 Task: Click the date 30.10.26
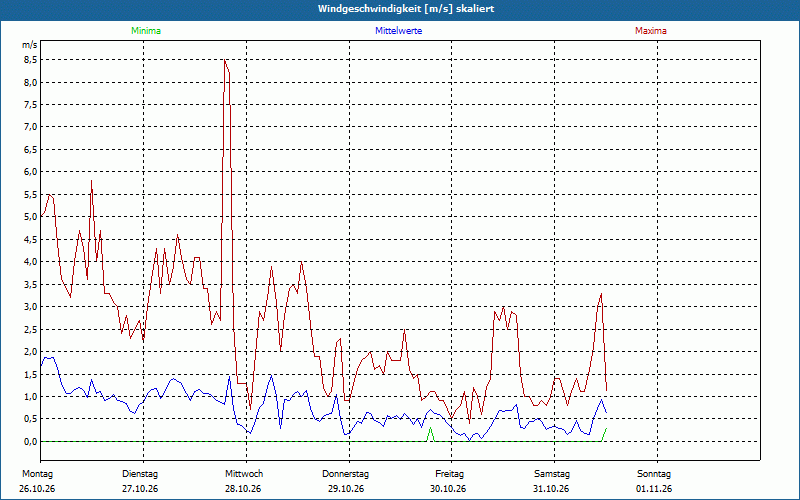448,489
